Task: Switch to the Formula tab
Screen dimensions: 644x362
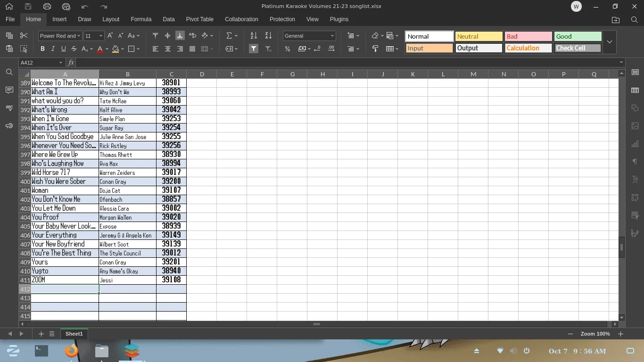Action: click(x=141, y=19)
